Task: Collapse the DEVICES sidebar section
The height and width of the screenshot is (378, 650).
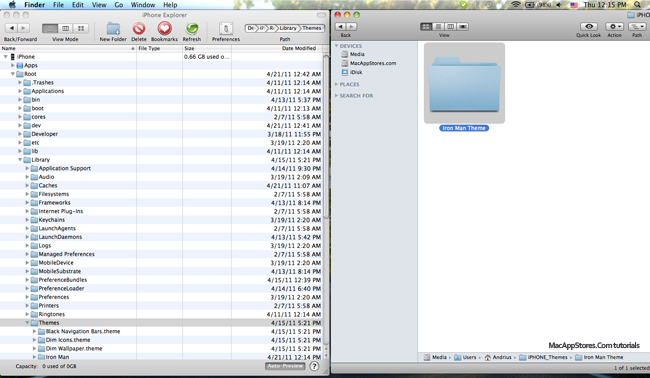Action: pos(337,46)
